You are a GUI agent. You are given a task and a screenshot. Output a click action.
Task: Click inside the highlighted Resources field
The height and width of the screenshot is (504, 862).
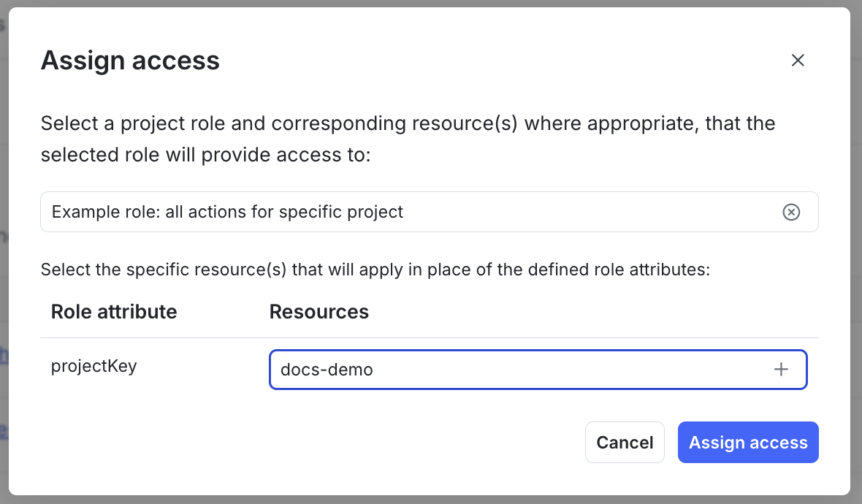click(511, 370)
